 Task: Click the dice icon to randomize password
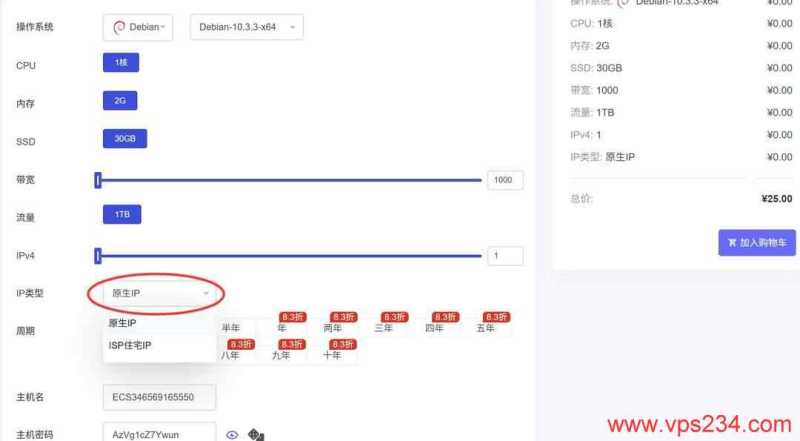pyautogui.click(x=256, y=435)
